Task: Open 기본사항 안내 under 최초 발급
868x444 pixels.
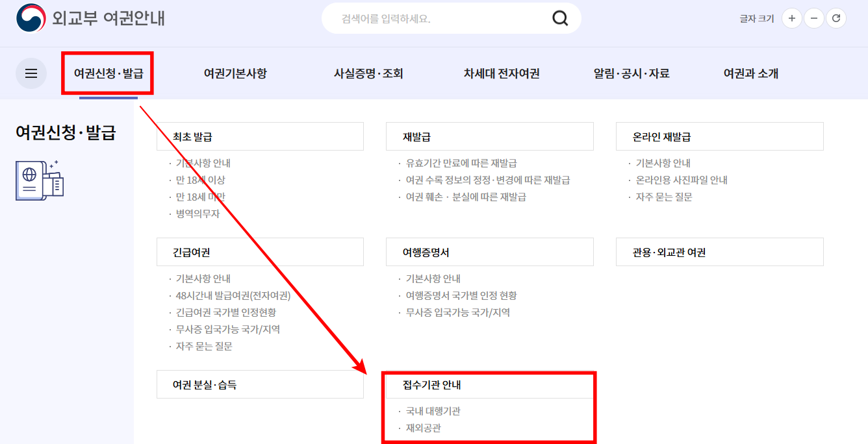Action: [203, 163]
